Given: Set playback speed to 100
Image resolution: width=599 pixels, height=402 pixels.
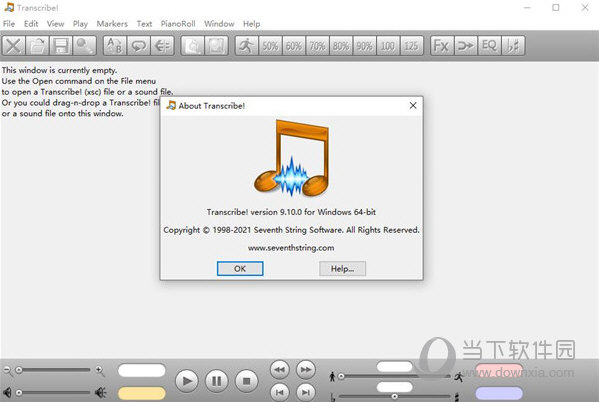Looking at the screenshot, I should tap(388, 46).
